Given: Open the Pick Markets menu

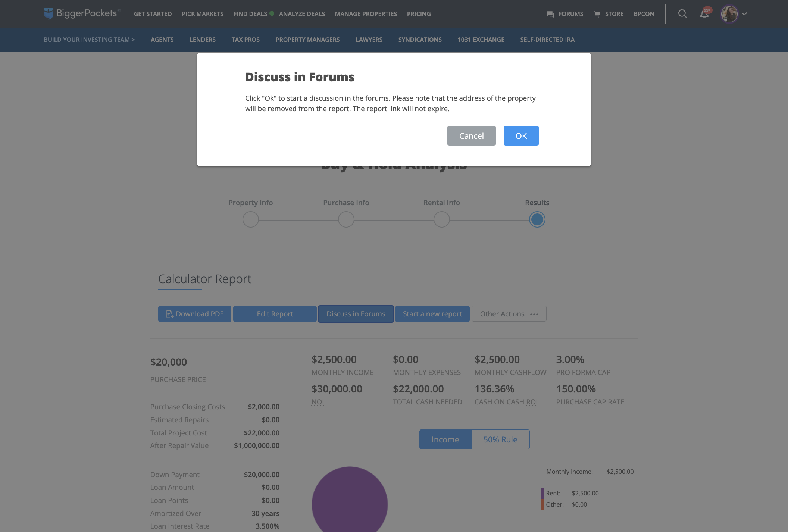Looking at the screenshot, I should 203,14.
